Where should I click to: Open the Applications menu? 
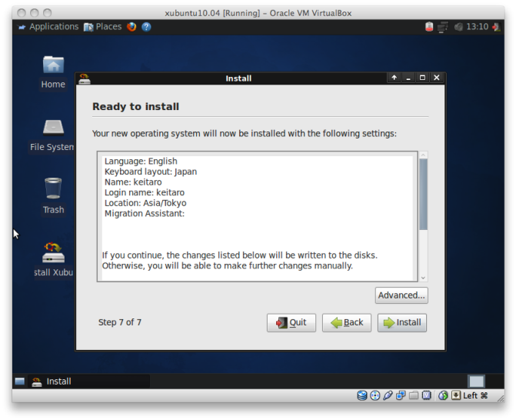point(48,27)
